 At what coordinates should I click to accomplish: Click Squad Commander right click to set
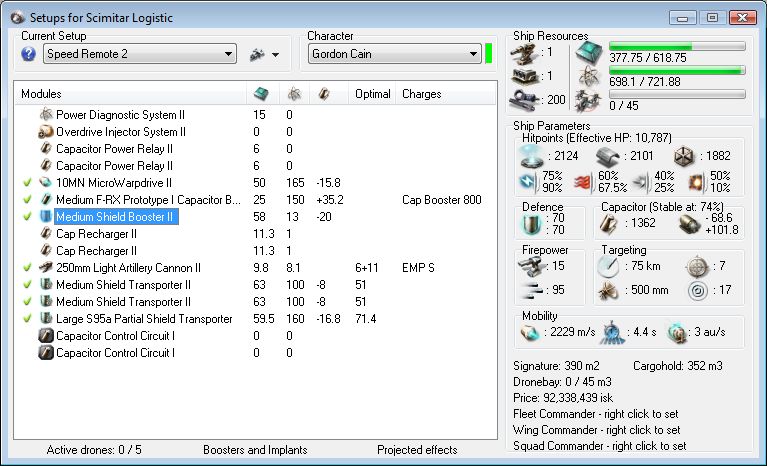(x=600, y=446)
